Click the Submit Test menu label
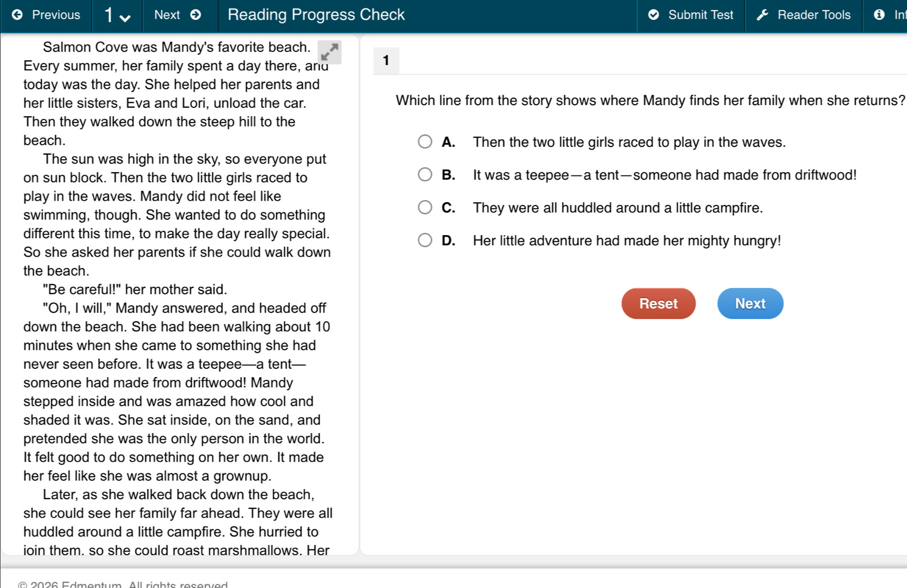This screenshot has height=588, width=907. point(700,15)
